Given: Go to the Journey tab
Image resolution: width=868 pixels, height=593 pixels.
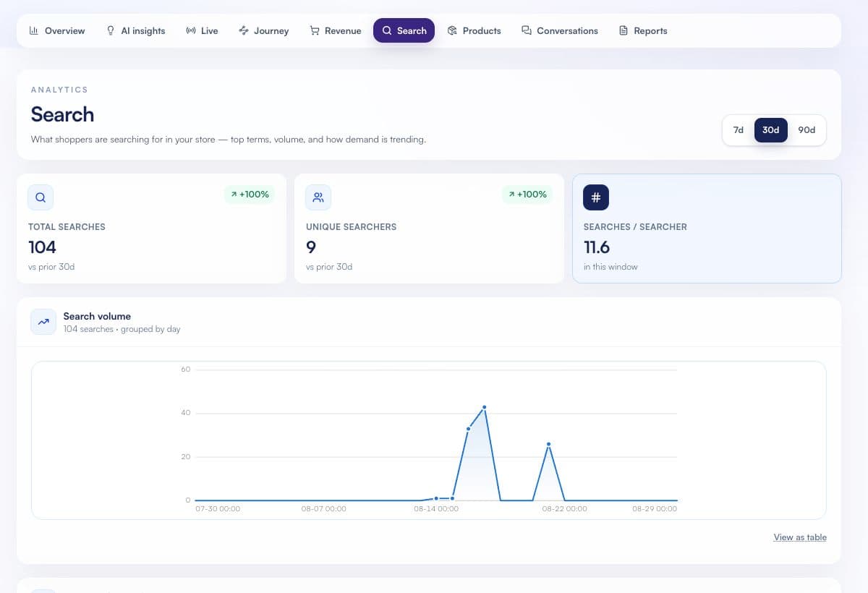Looking at the screenshot, I should [264, 30].
